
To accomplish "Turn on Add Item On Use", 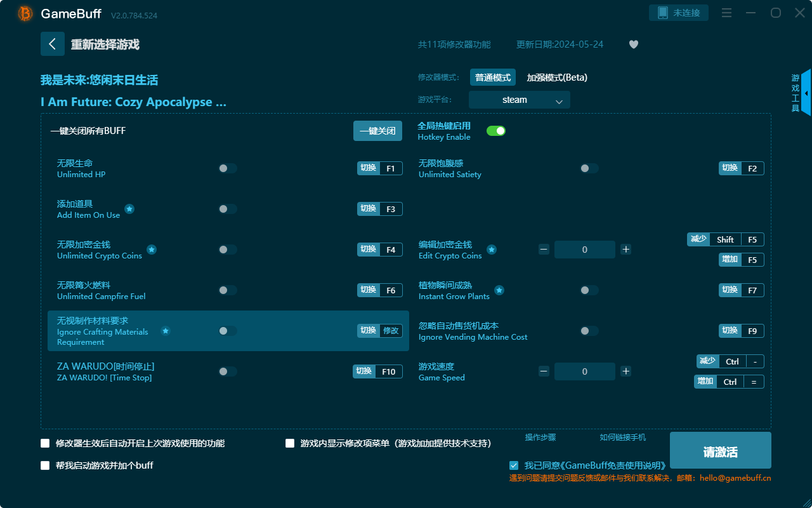I will 228,209.
